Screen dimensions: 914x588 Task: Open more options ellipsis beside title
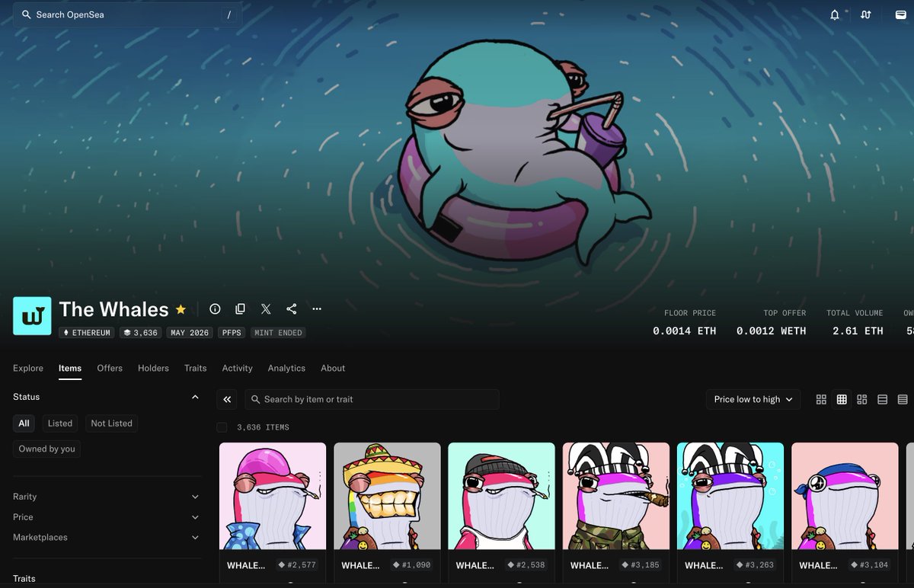[317, 308]
